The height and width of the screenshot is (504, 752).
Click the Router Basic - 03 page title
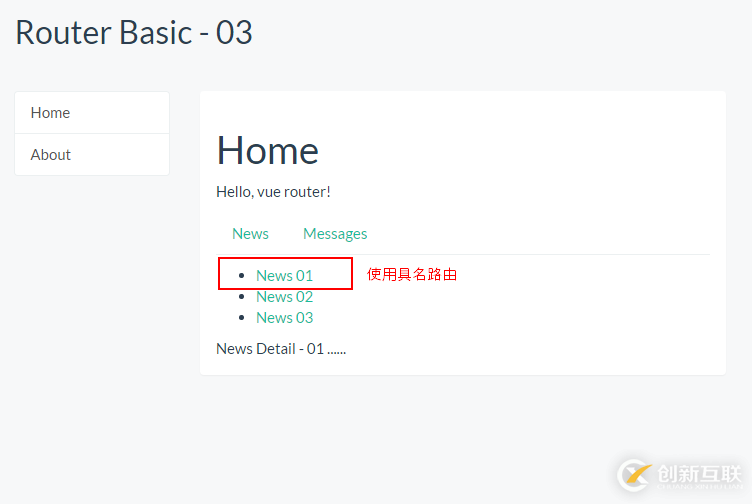point(134,32)
